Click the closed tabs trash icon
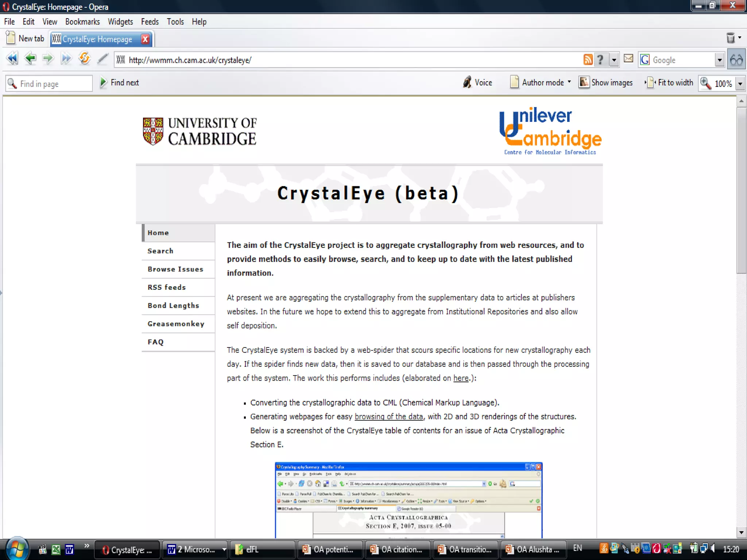The height and width of the screenshot is (560, 747). tap(731, 38)
